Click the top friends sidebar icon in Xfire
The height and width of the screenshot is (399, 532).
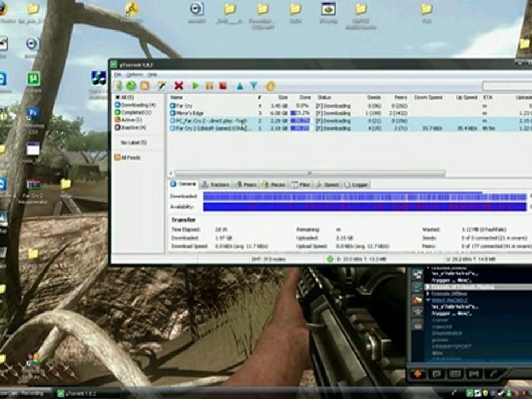(x=418, y=274)
